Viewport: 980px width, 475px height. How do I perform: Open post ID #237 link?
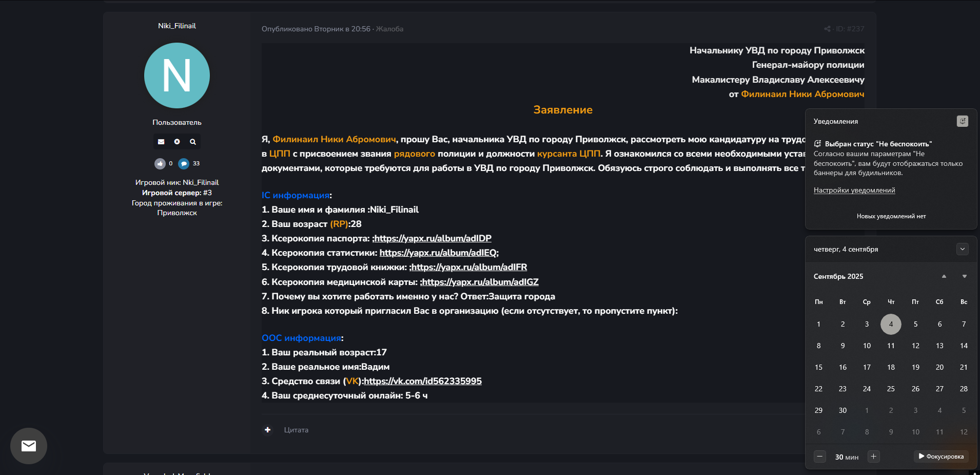(850, 29)
